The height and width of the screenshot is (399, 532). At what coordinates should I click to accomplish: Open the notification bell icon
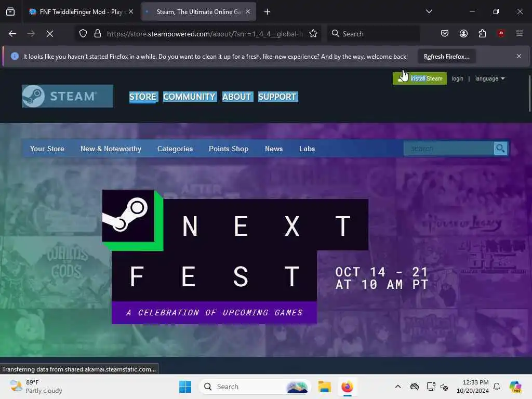pyautogui.click(x=496, y=387)
